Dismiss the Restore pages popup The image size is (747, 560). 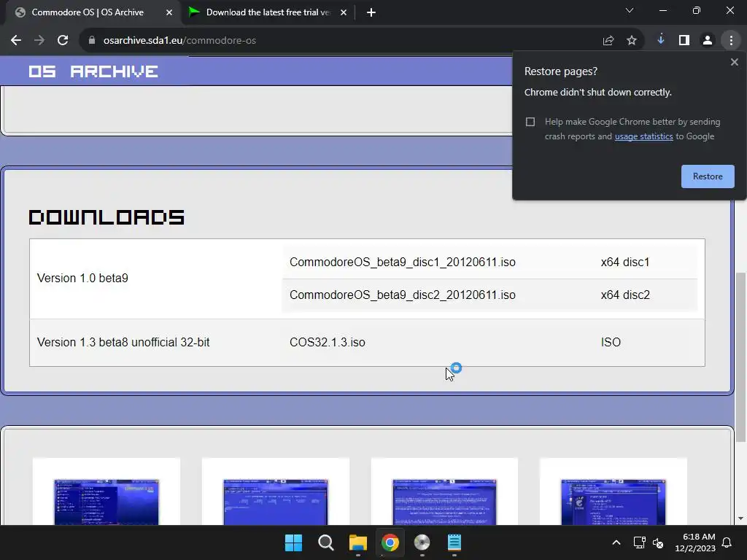click(x=734, y=62)
